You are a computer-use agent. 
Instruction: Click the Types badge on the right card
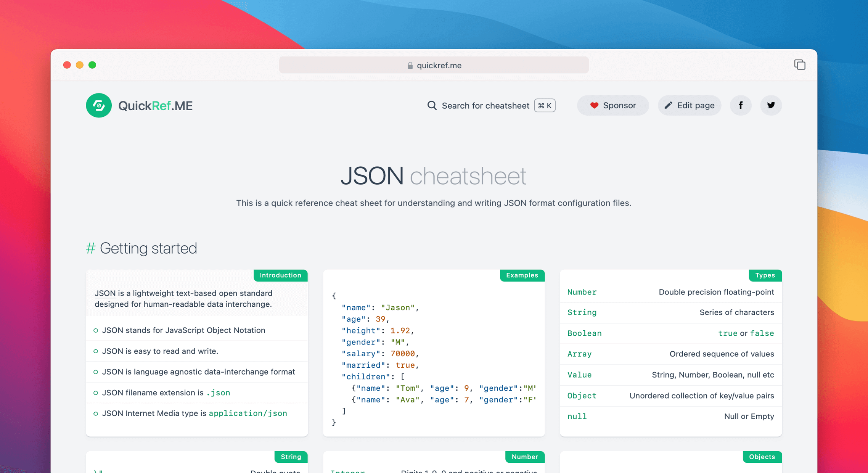point(765,275)
